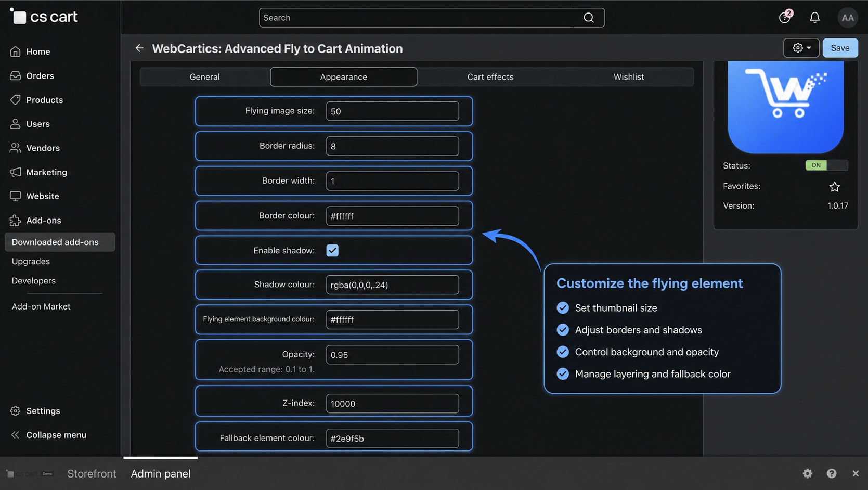Viewport: 868px width, 490px height.
Task: Open Products in the sidebar
Action: 45,100
